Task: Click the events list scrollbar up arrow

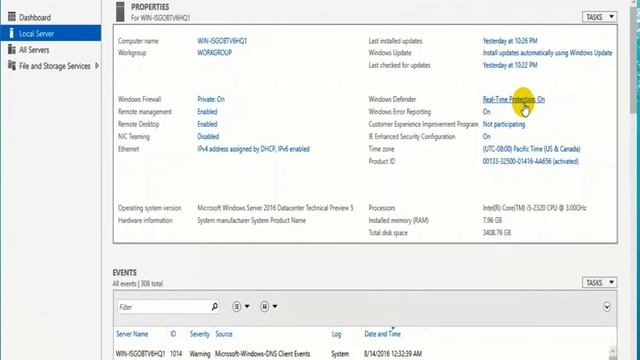Action: pyautogui.click(x=613, y=351)
